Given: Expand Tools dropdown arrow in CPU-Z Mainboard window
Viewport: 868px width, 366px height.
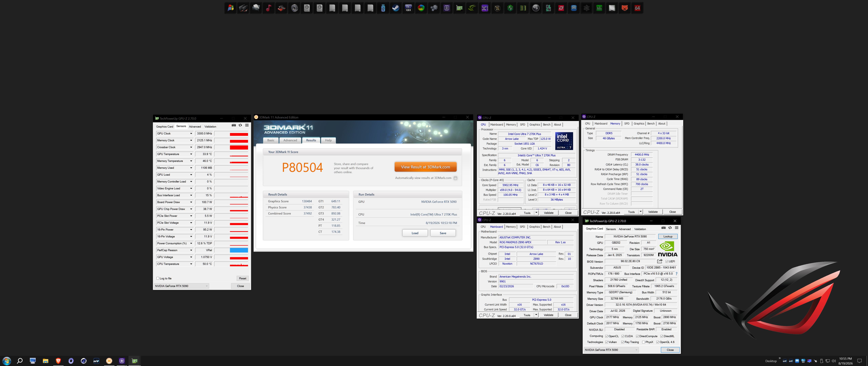Looking at the screenshot, I should click(536, 315).
